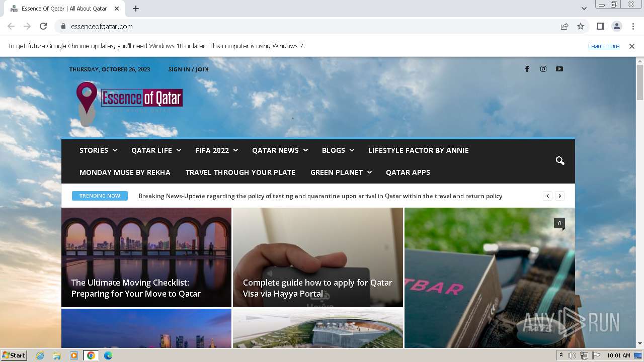
Task: Toggle the browser side panel icon
Action: (600, 26)
